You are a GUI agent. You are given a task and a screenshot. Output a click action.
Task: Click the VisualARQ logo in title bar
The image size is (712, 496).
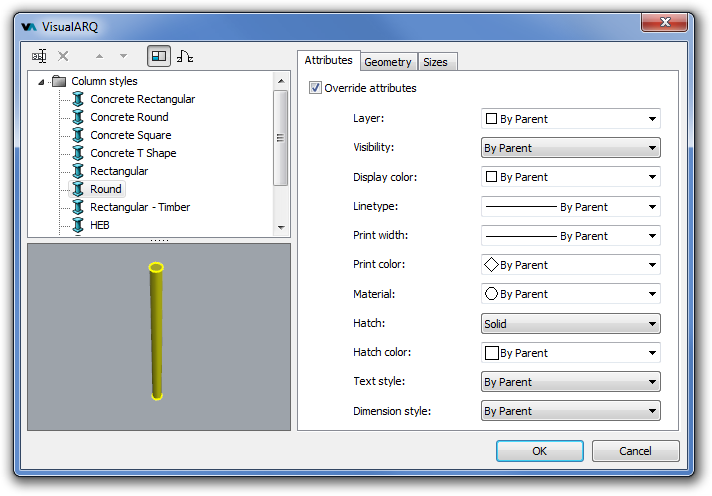[x=29, y=27]
